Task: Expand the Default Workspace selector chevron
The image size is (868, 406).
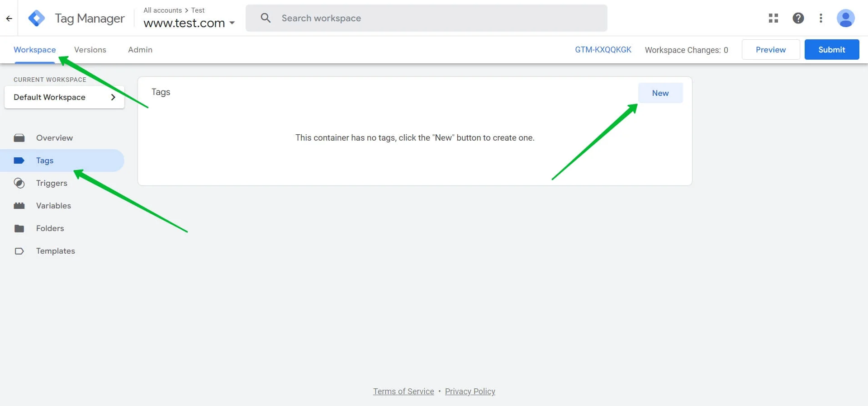Action: (113, 97)
